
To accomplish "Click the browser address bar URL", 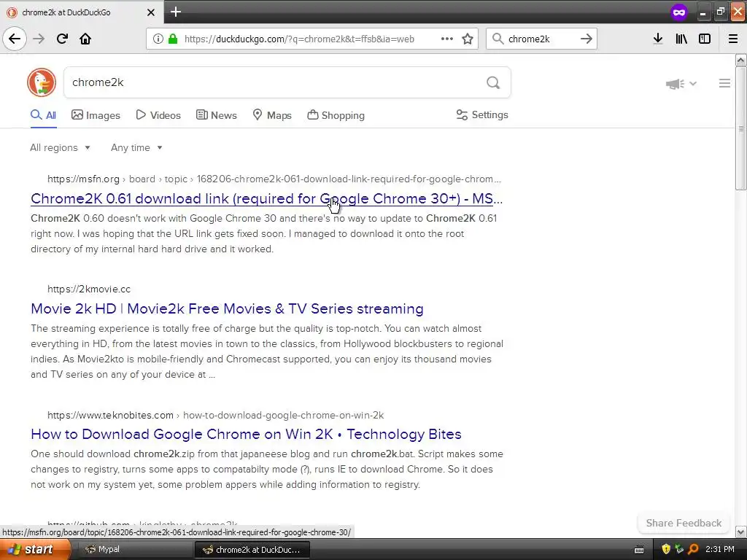I will (299, 39).
